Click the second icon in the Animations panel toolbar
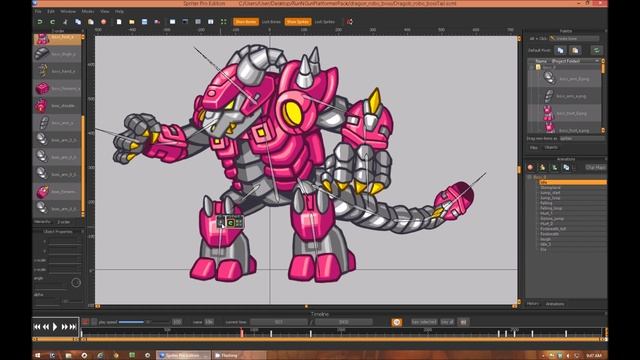The width and height of the screenshot is (640, 360). click(x=542, y=167)
